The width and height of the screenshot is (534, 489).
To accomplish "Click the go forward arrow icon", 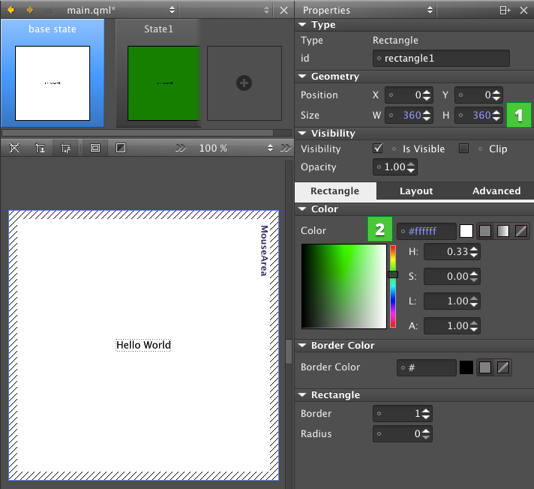I will coord(30,10).
